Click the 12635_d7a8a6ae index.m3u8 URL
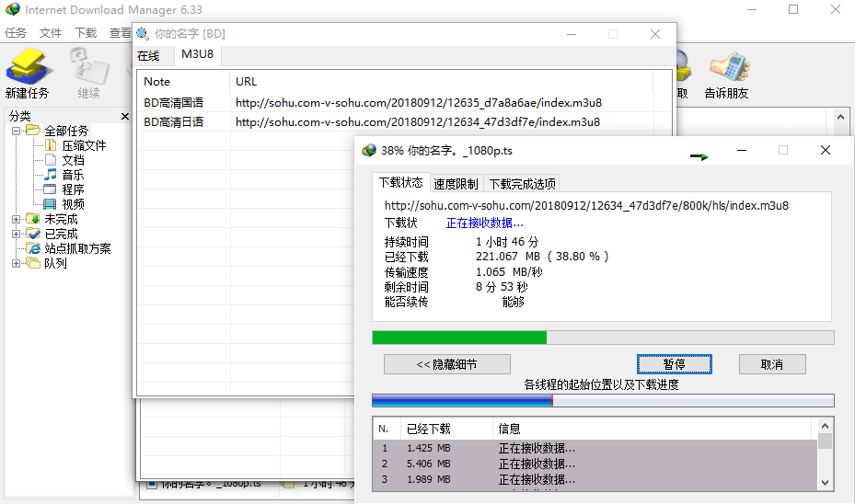This screenshot has width=855, height=504. click(419, 102)
